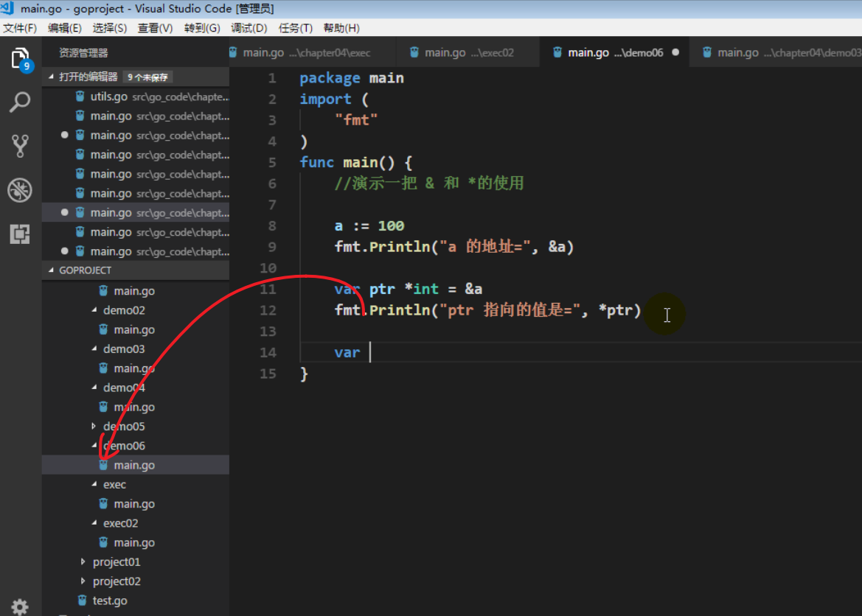The width and height of the screenshot is (862, 616).
Task: Switch to the main.go exec02 tab
Action: pyautogui.click(x=468, y=53)
